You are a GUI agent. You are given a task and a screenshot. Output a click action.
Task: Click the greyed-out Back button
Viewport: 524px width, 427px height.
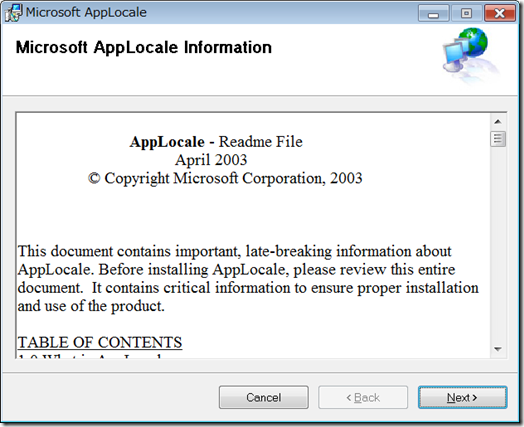363,397
